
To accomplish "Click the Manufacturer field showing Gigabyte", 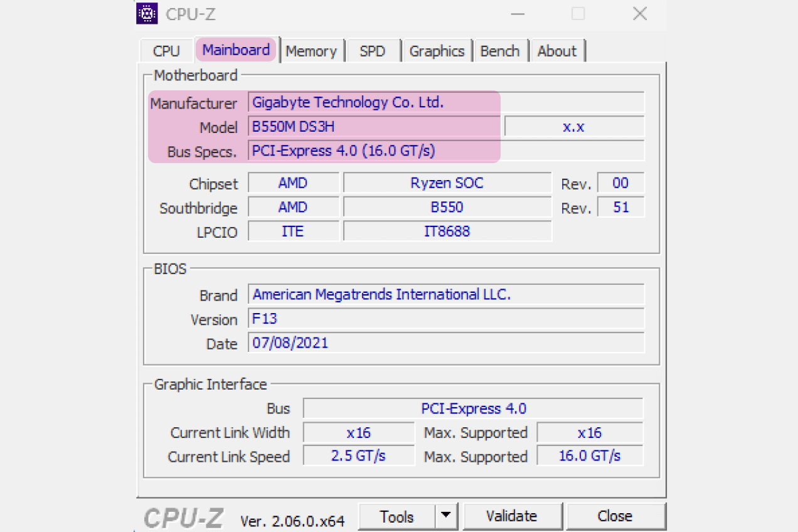I will pyautogui.click(x=445, y=102).
